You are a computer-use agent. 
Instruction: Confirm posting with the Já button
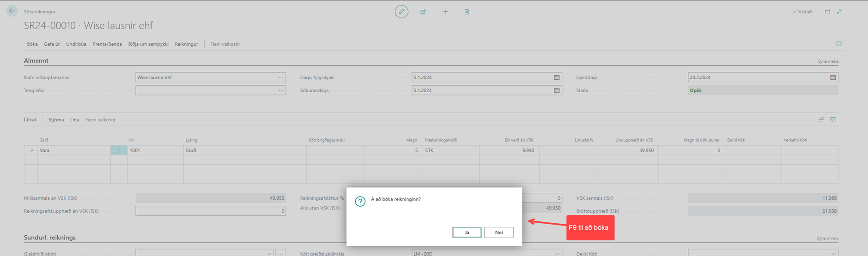467,232
